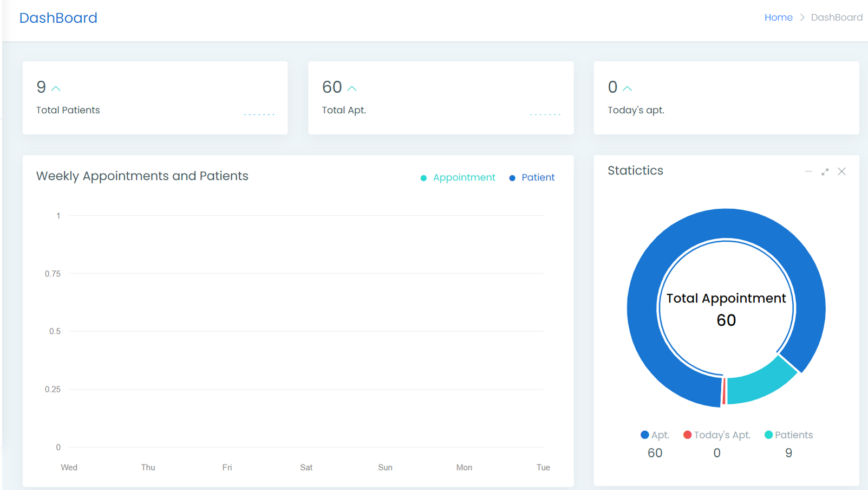Click the up arrow beside Today's apt. count
The image size is (868, 490).
(x=627, y=88)
